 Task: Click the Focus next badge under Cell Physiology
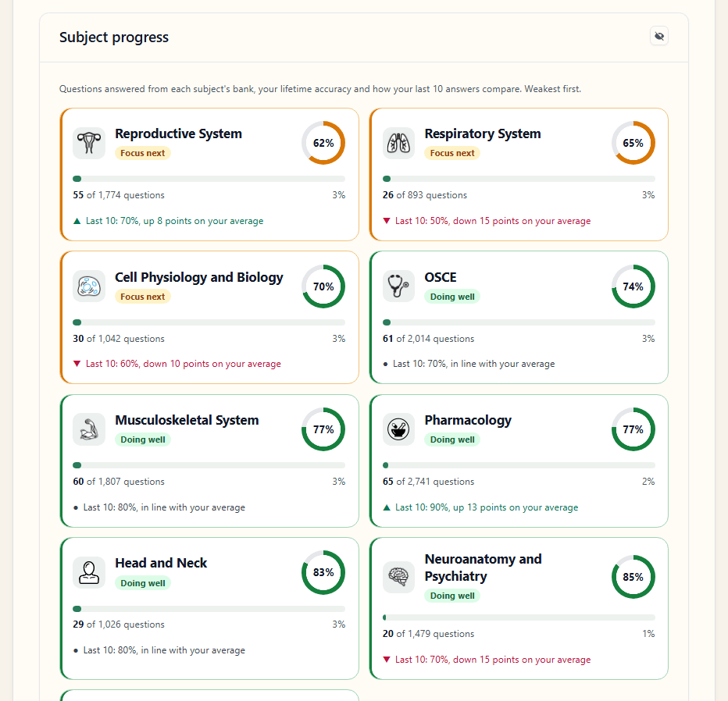[142, 297]
